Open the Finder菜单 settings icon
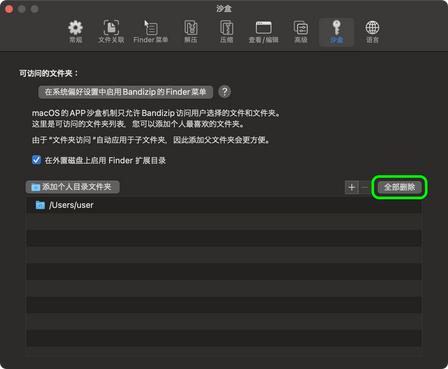The height and width of the screenshot is (369, 448). 151,32
